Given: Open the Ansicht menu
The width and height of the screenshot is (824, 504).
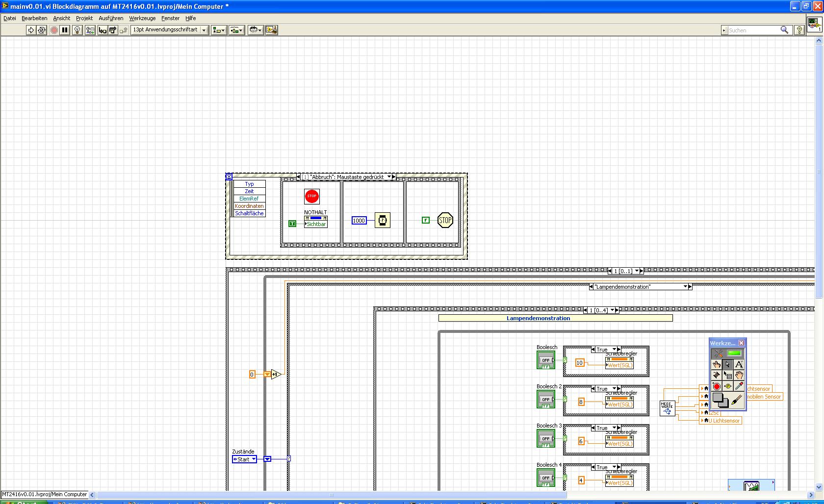Looking at the screenshot, I should (62, 18).
